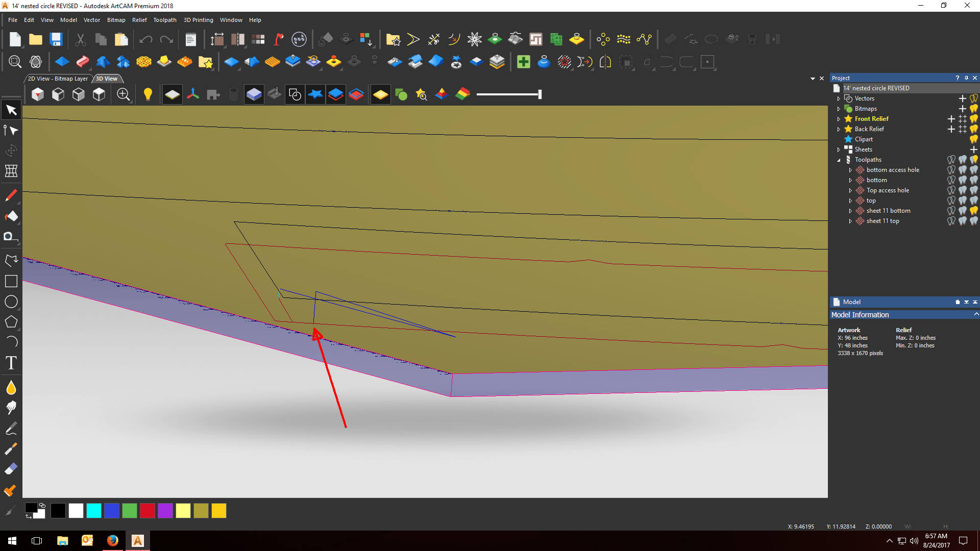Select the Rectangle creation tool

pos(11,281)
